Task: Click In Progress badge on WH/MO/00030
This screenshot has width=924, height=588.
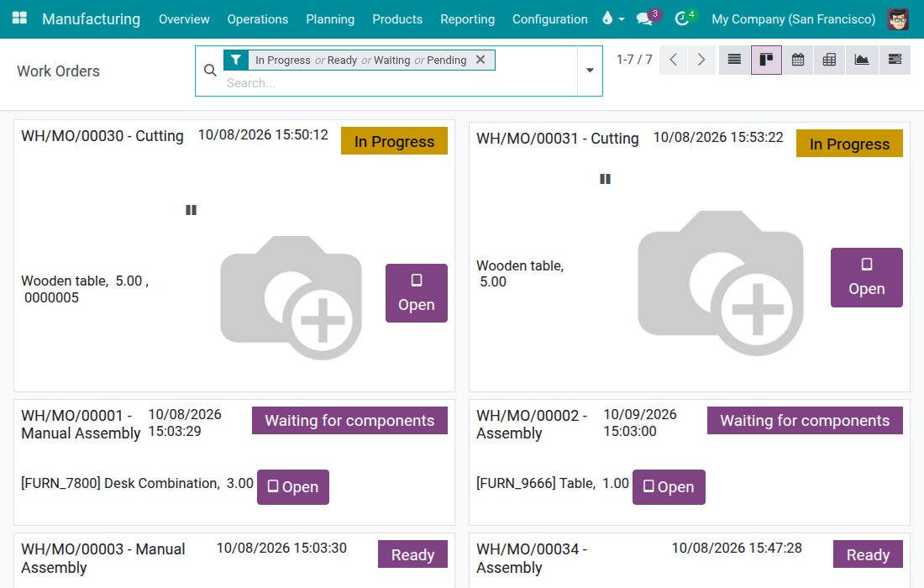Action: coord(394,141)
